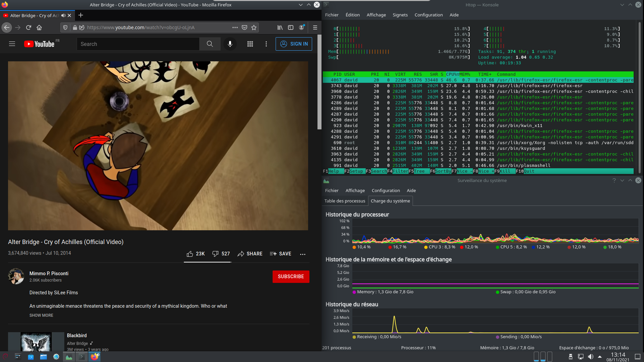Bookmark page with the star icon
The width and height of the screenshot is (644, 362).
tap(254, 27)
